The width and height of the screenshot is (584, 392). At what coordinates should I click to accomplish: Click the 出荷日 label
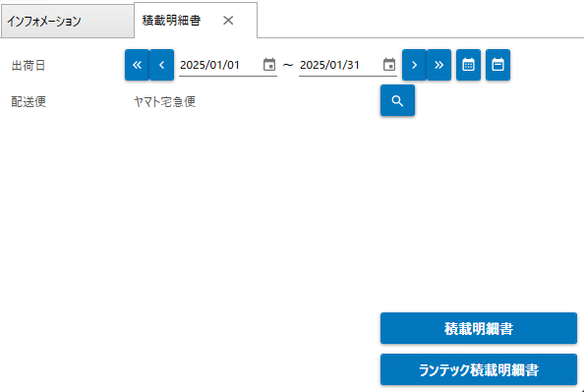[x=29, y=66]
